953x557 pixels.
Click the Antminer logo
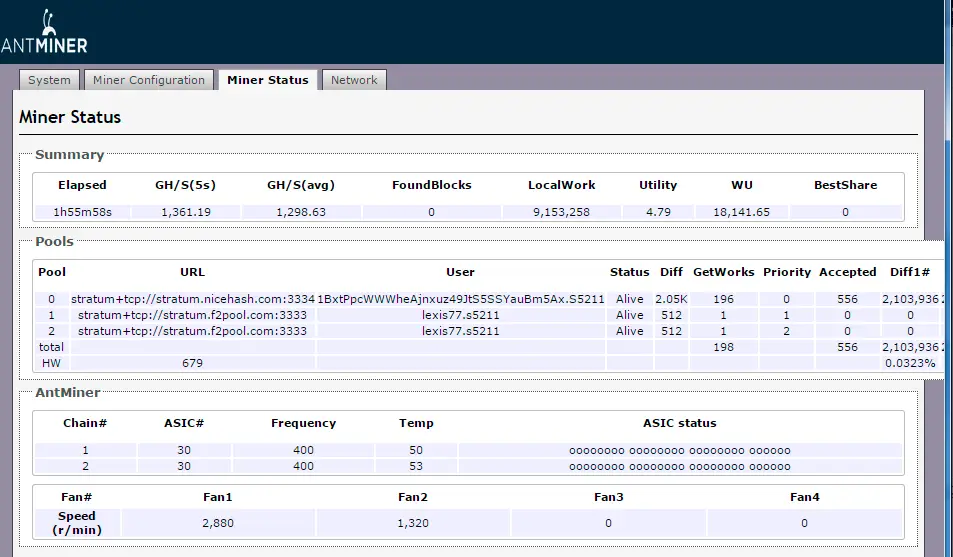coord(44,32)
